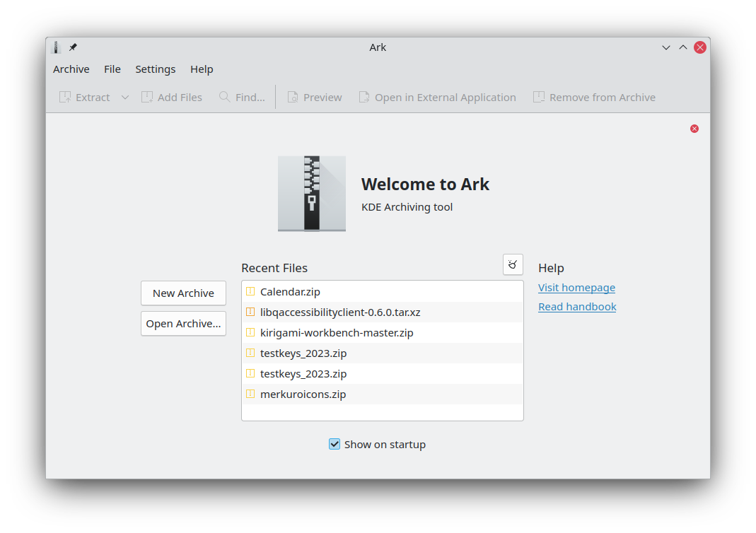Click the Find magnifier icon
The image size is (756, 533).
tap(225, 98)
